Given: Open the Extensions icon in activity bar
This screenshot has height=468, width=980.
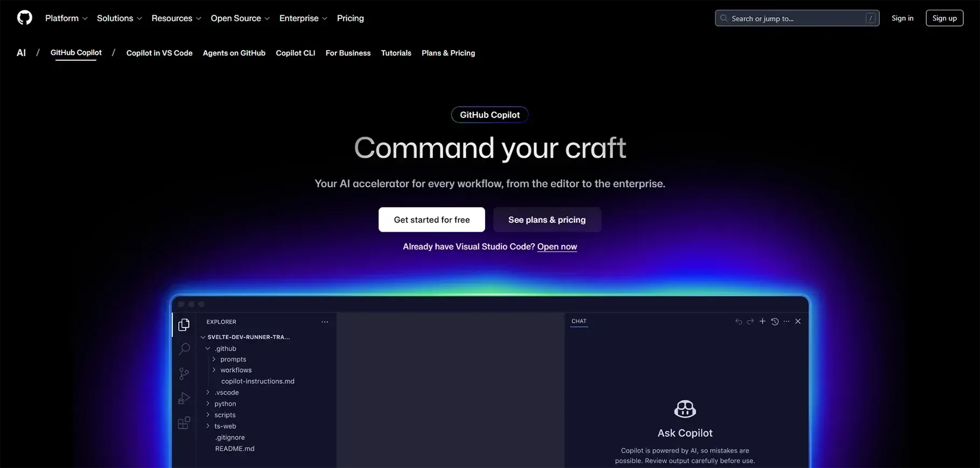Looking at the screenshot, I should pyautogui.click(x=184, y=423).
